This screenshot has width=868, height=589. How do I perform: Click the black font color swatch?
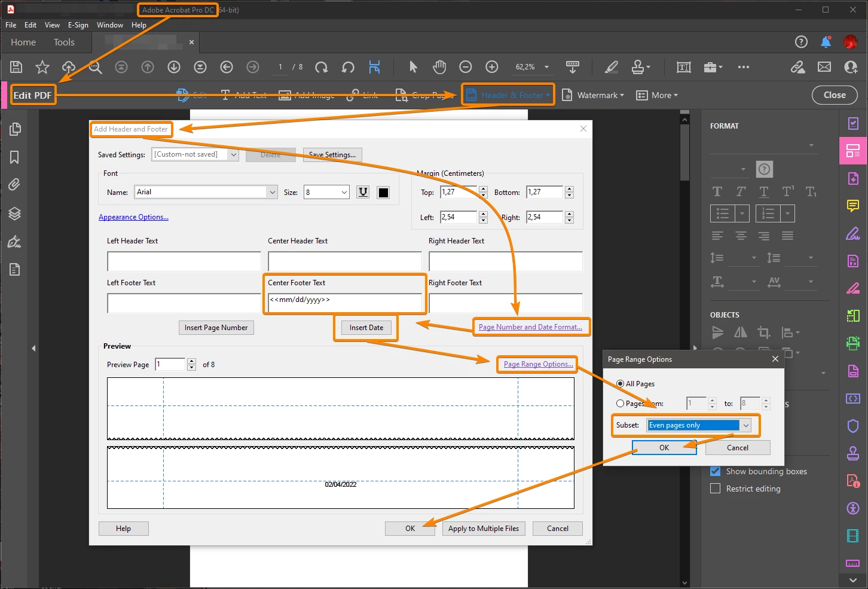(384, 192)
